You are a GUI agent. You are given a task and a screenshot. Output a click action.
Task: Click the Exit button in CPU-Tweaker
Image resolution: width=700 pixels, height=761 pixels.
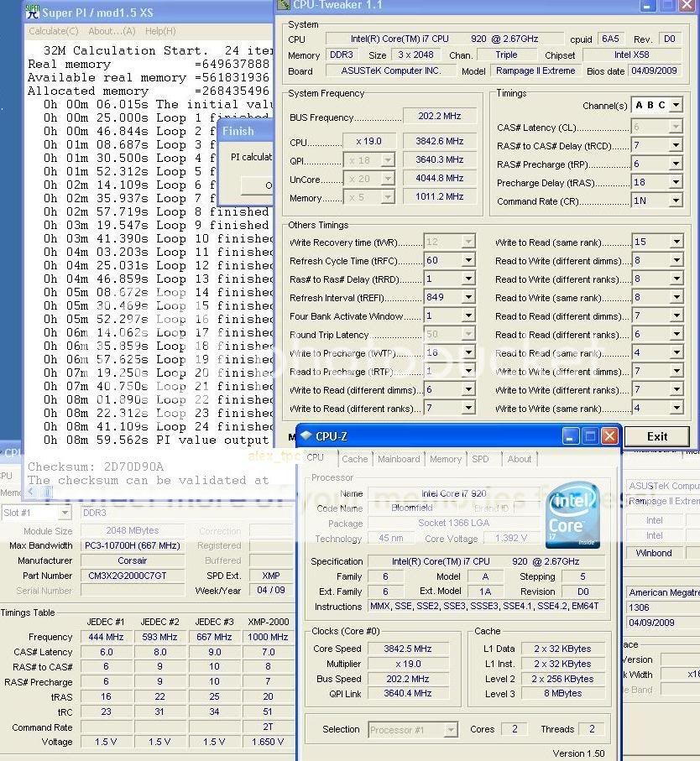pos(657,436)
